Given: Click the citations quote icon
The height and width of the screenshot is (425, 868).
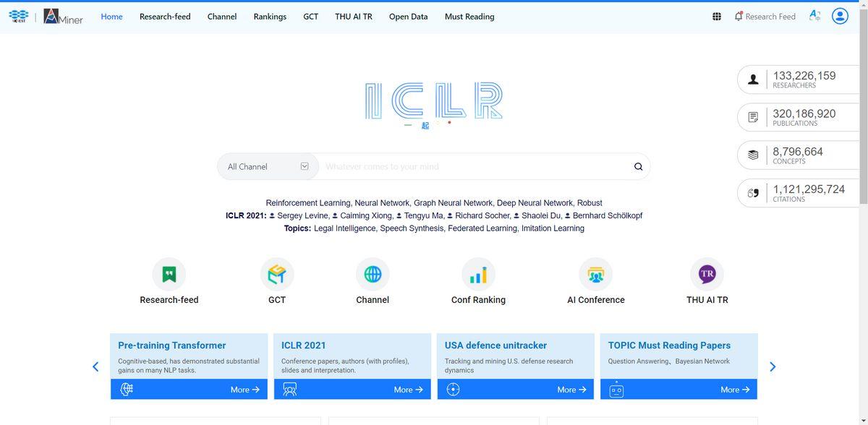Looking at the screenshot, I should [x=753, y=193].
